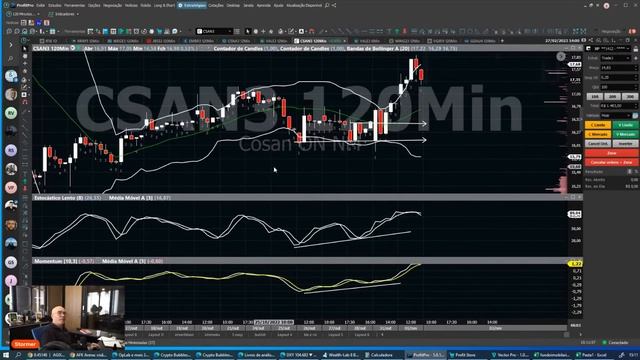The width and height of the screenshot is (640, 360).
Task: Click the red Zerar button
Action: coord(611,153)
